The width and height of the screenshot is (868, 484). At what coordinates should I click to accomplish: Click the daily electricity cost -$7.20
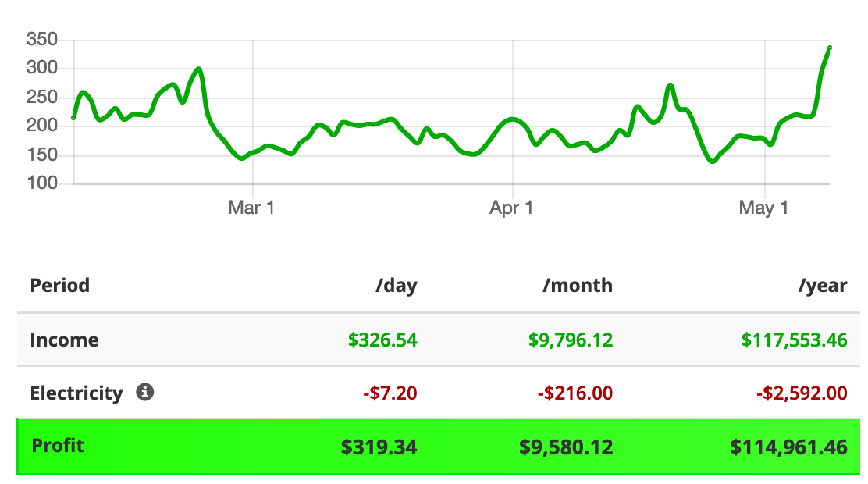coord(390,393)
